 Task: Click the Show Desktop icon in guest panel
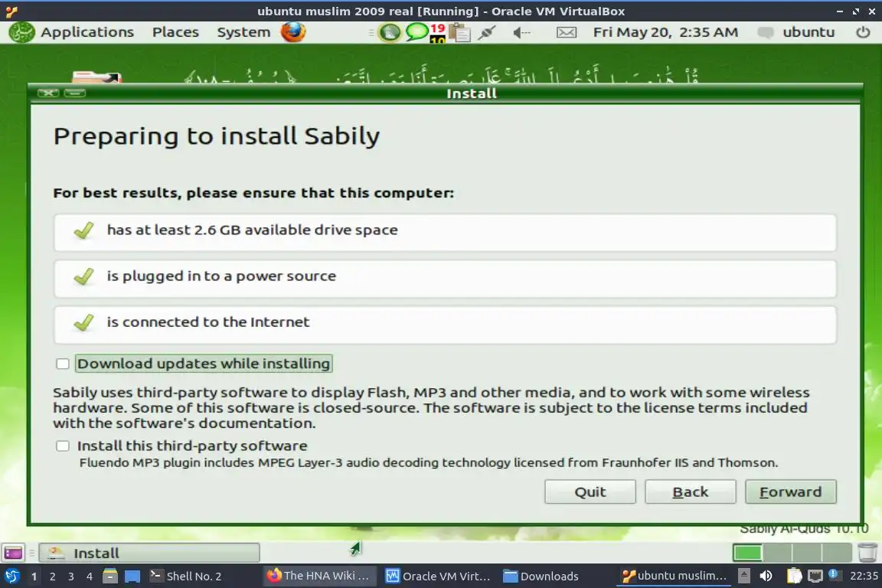(x=13, y=553)
